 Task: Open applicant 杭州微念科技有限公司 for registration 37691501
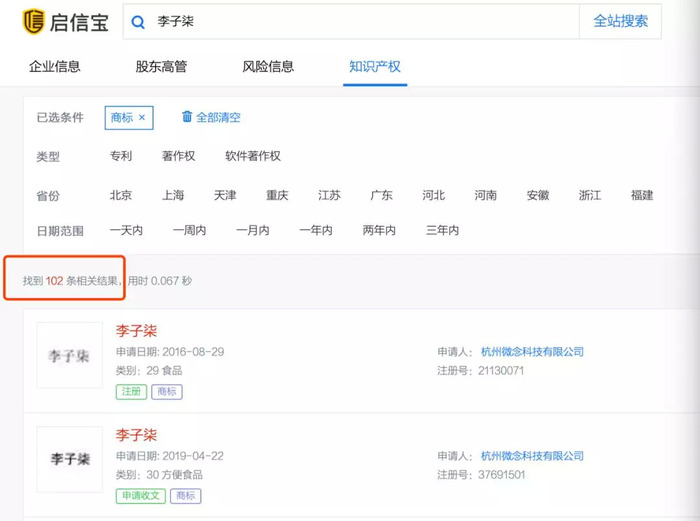pyautogui.click(x=532, y=456)
